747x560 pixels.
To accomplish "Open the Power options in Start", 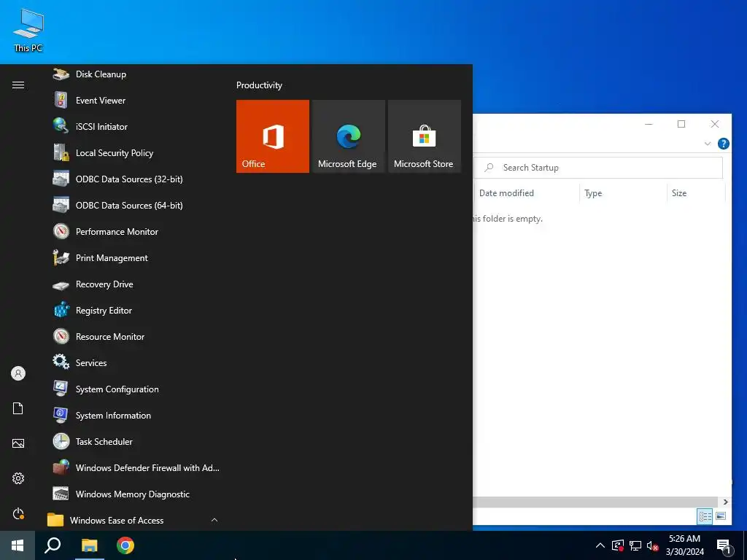I will click(18, 513).
